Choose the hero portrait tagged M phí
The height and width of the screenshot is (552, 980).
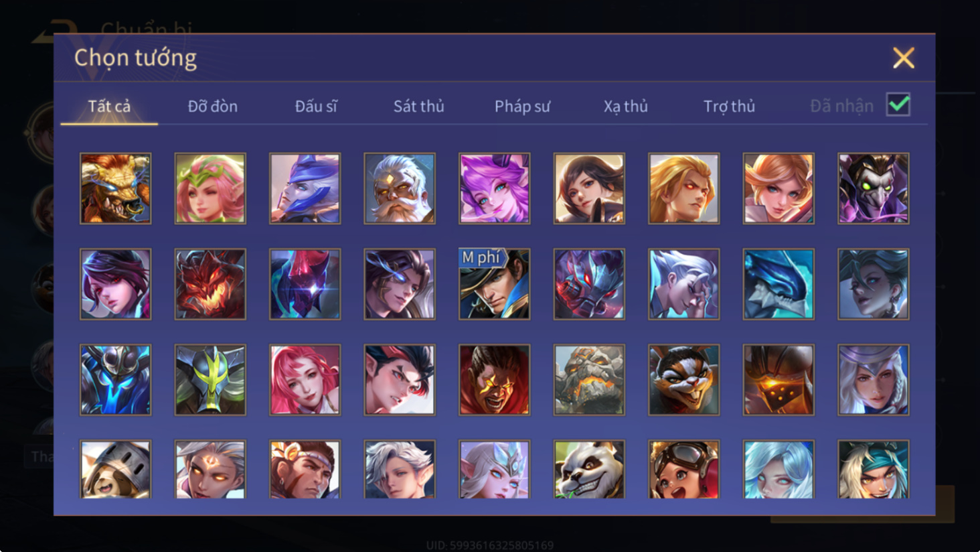494,284
